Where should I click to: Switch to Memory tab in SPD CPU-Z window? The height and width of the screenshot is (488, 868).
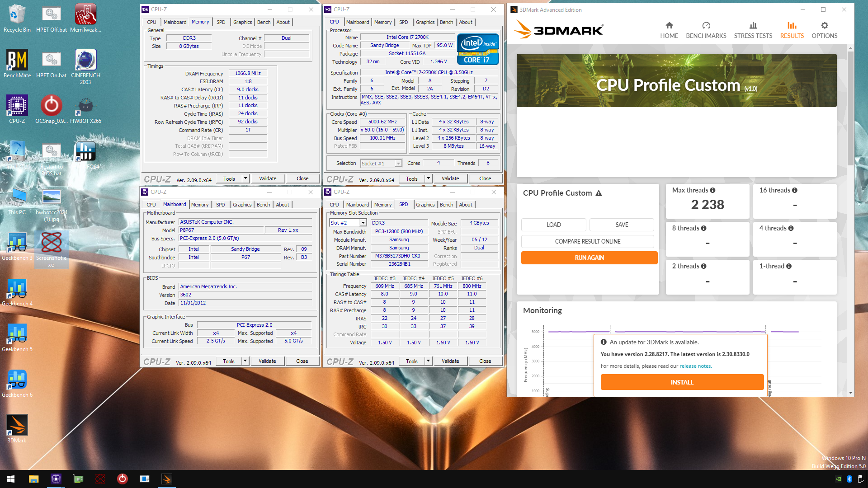pyautogui.click(x=383, y=205)
